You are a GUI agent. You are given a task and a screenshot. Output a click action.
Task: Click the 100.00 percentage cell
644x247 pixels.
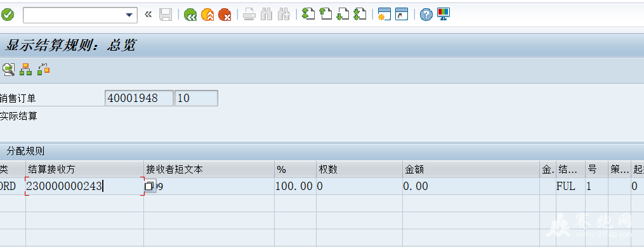(x=295, y=186)
